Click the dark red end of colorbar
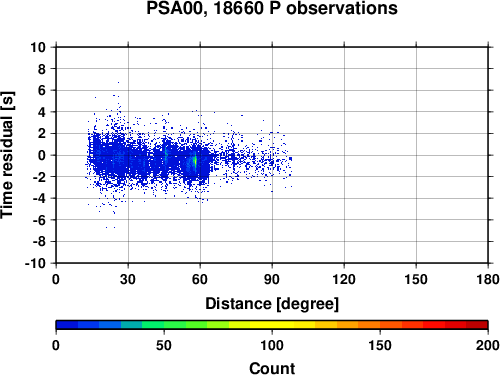 (477, 325)
